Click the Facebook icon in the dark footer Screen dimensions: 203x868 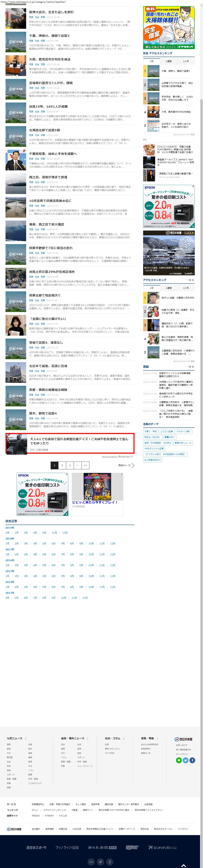pyautogui.click(x=110, y=862)
